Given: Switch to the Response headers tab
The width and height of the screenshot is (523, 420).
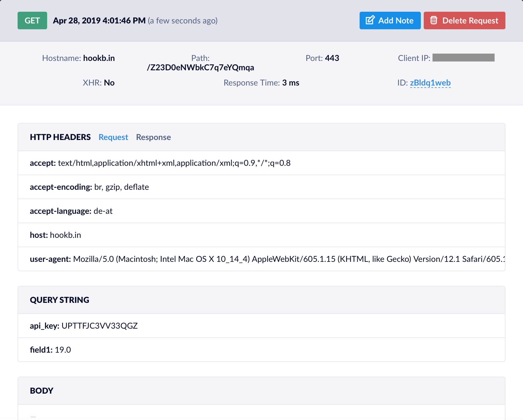Looking at the screenshot, I should pos(153,137).
